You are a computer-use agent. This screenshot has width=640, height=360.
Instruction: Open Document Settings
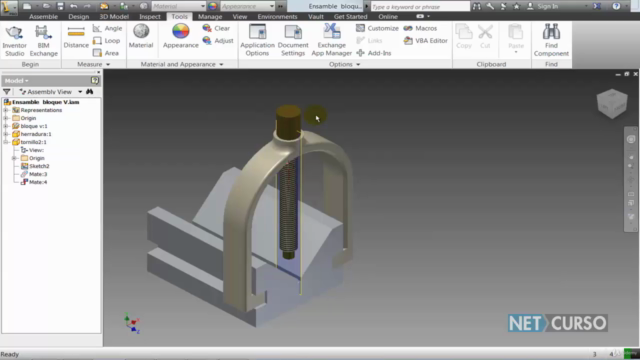point(293,40)
